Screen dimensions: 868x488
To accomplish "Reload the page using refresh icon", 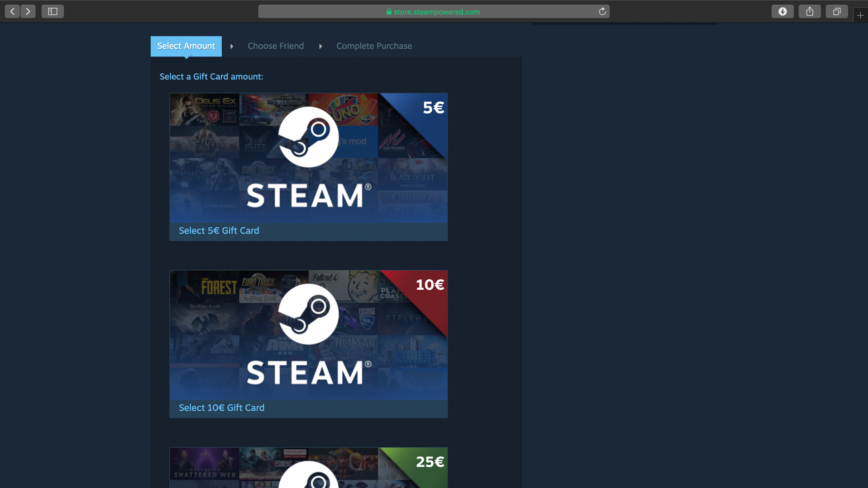I will click(x=602, y=12).
